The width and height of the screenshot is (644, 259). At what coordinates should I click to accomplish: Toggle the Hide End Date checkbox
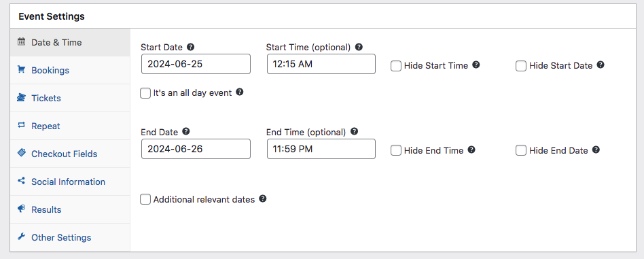pos(521,150)
